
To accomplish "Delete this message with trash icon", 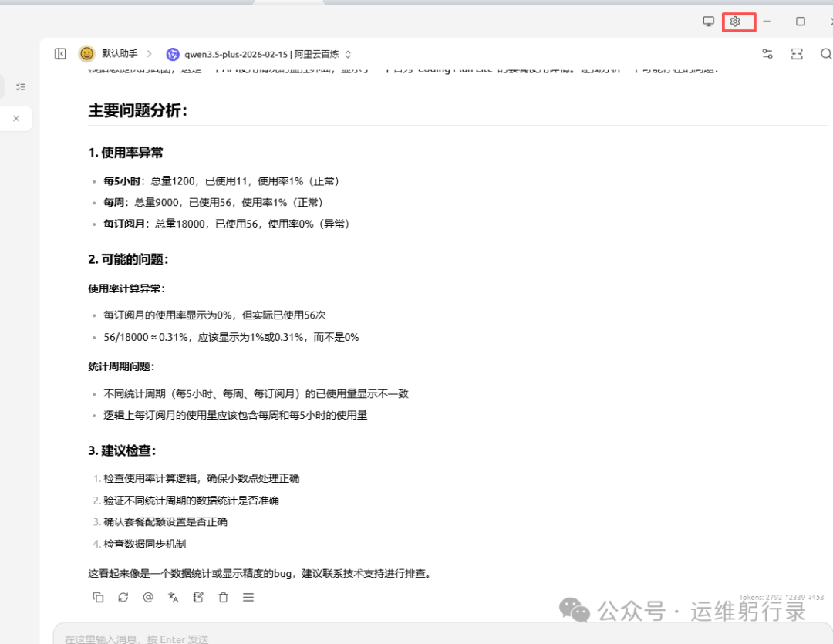I will [223, 597].
